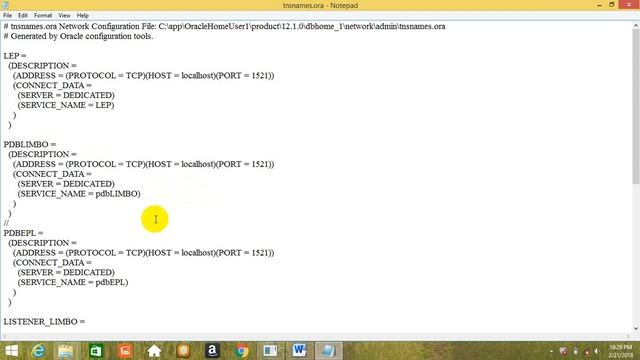The image size is (640, 360).
Task: Click the action center flag tray icon
Action: click(564, 351)
